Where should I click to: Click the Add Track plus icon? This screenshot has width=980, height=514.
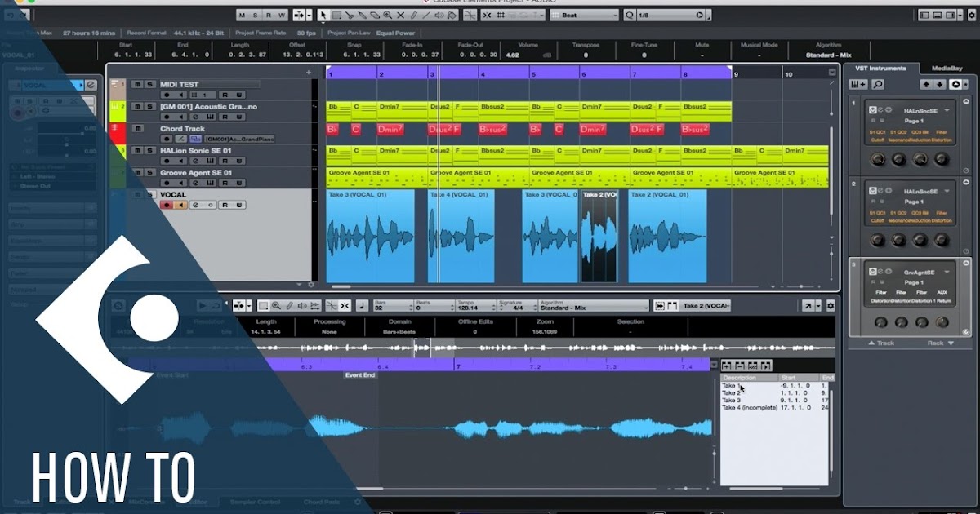coord(308,73)
